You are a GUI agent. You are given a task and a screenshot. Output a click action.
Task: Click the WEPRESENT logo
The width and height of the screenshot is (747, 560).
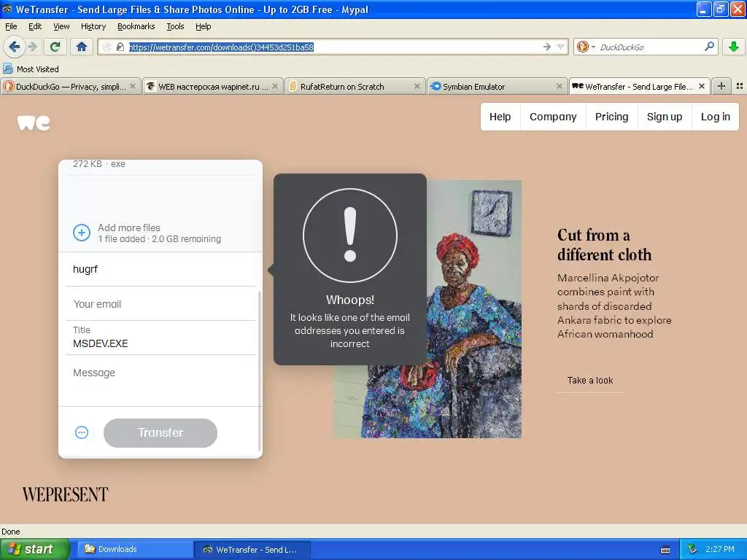pyautogui.click(x=65, y=495)
